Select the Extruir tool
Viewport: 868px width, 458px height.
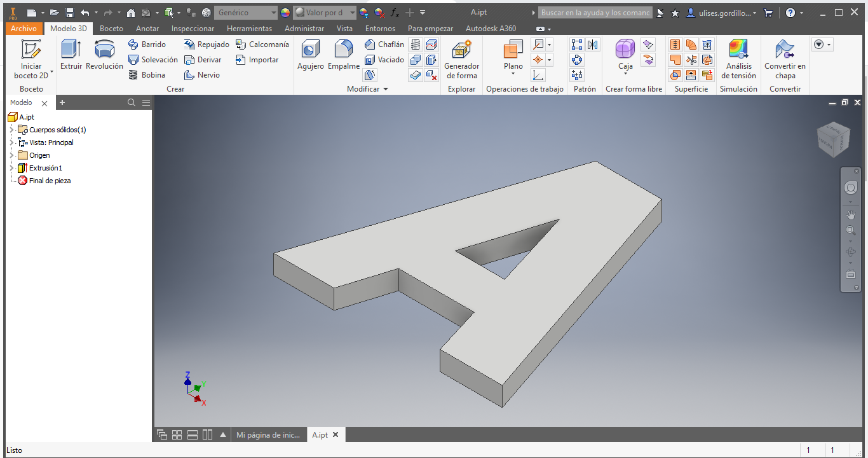(x=71, y=55)
